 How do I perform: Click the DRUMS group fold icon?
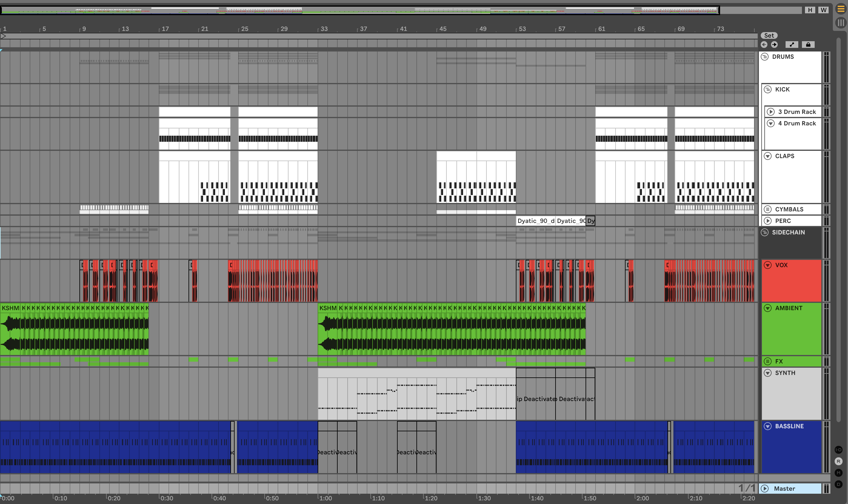point(765,57)
